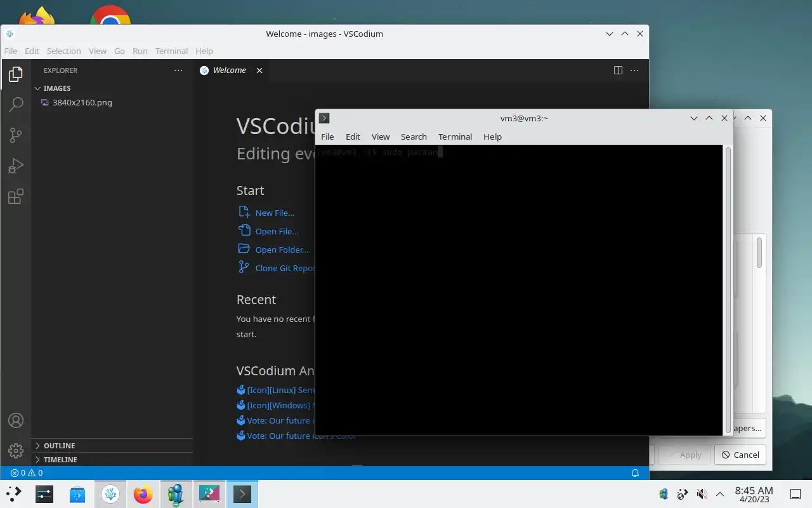Click the notifications bell in VSCodium status bar
This screenshot has width=812, height=508.
point(635,473)
